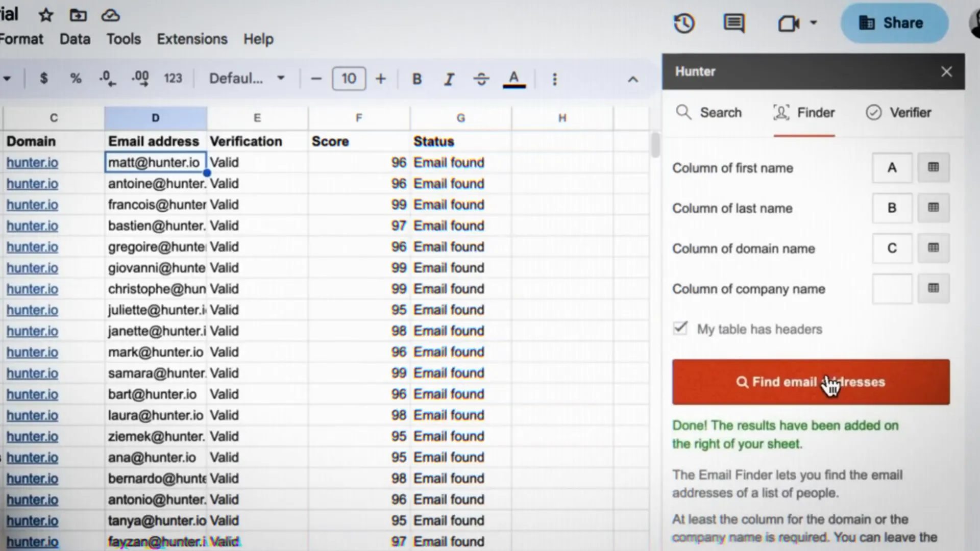Select column E header
This screenshot has width=980, height=551.
(257, 118)
